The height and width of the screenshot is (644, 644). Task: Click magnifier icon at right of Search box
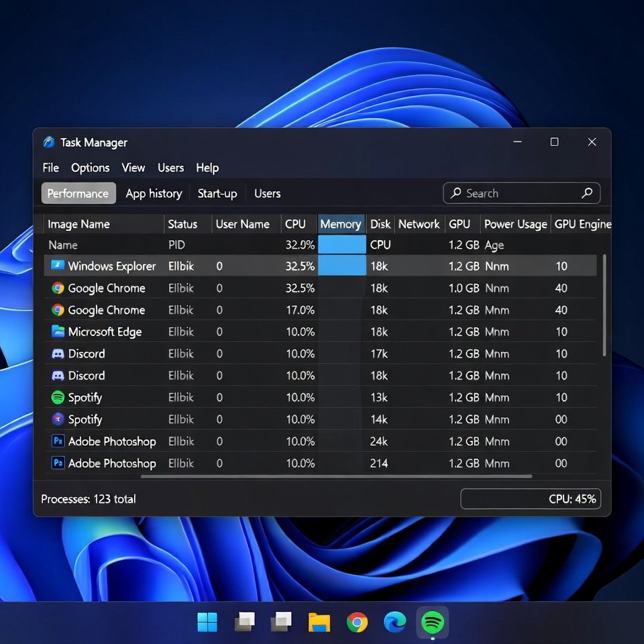click(587, 193)
